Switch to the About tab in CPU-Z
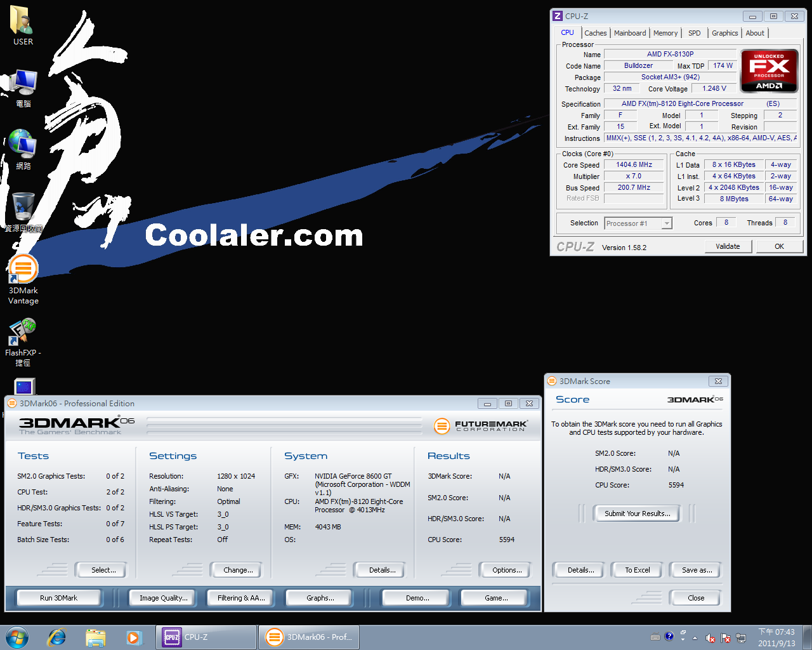The width and height of the screenshot is (812, 650). 755,33
